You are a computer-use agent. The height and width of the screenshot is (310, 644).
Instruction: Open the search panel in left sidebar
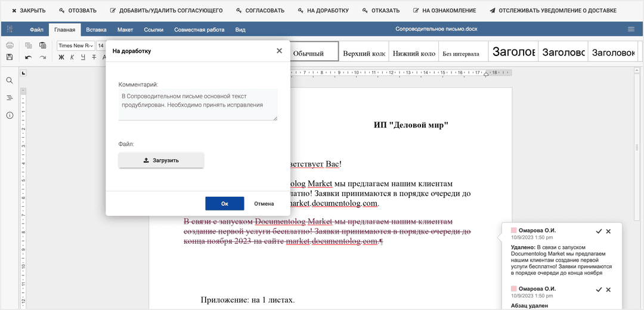tap(10, 80)
